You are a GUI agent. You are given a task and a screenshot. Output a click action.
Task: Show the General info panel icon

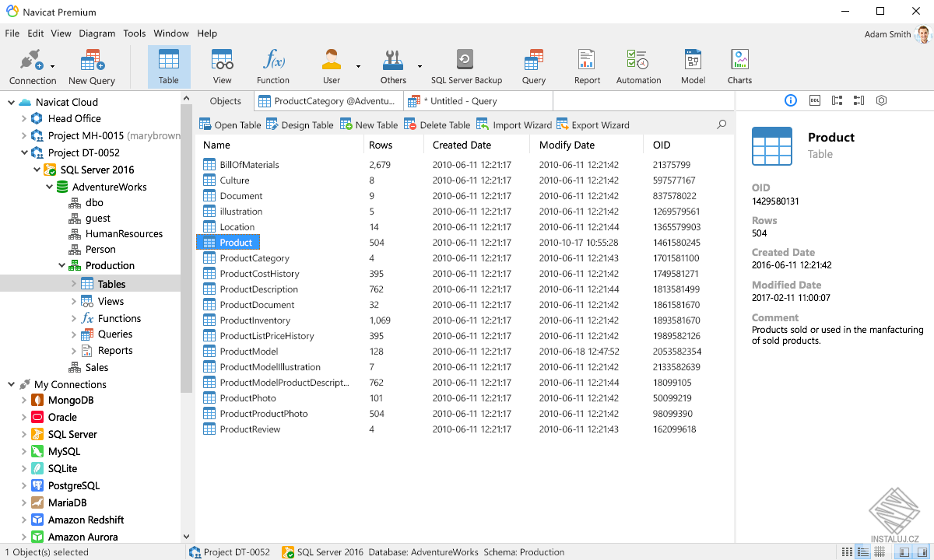[x=791, y=100]
